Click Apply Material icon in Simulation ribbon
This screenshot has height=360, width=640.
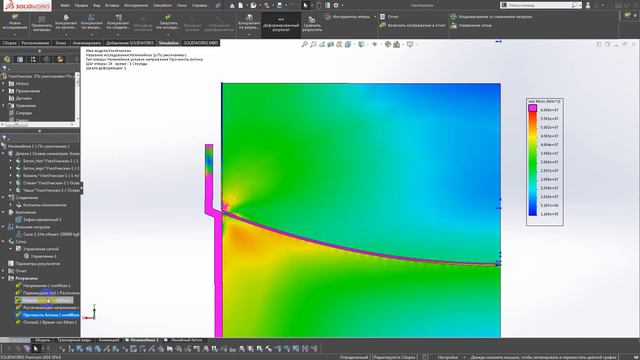(42, 19)
